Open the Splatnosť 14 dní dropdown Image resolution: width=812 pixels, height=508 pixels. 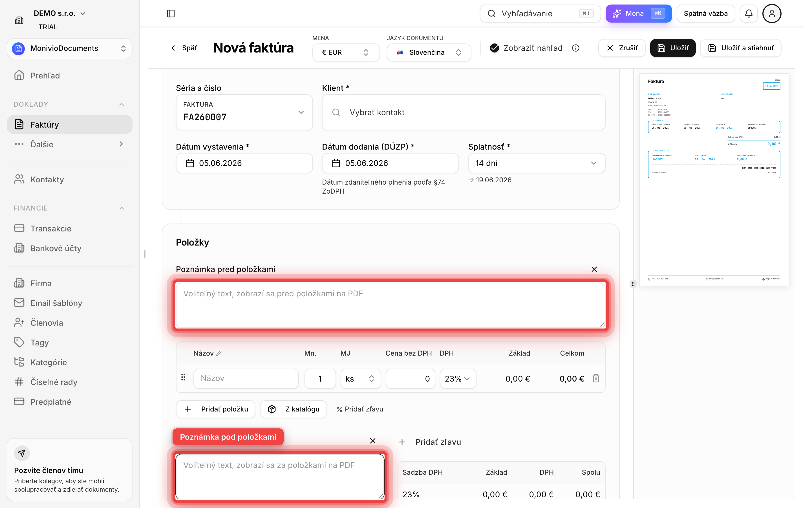[x=537, y=163]
